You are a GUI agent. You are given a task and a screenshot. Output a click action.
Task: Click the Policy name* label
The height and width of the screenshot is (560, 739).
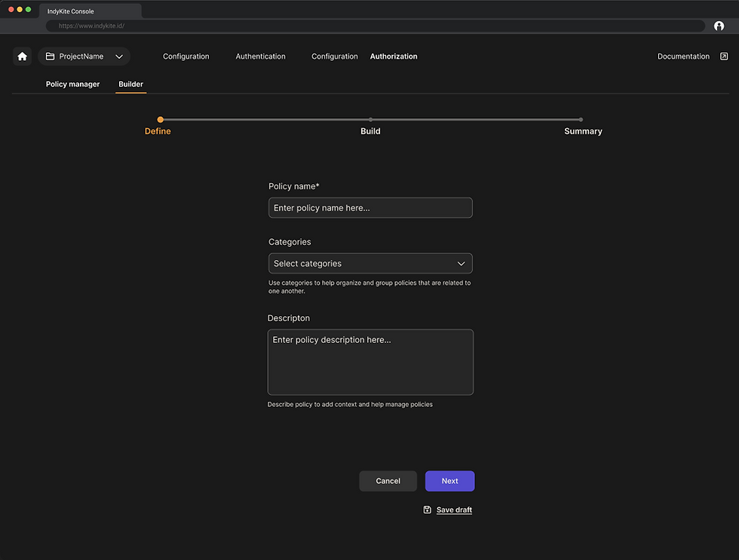tap(293, 186)
